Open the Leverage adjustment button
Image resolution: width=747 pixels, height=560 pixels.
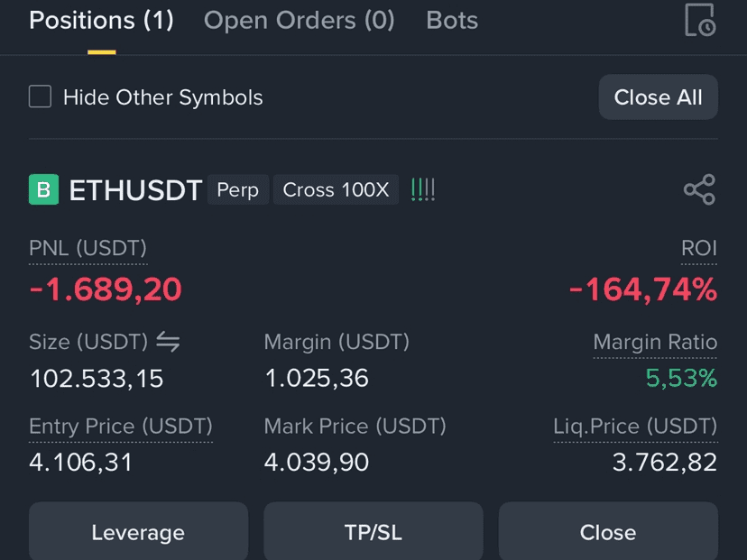tap(138, 532)
